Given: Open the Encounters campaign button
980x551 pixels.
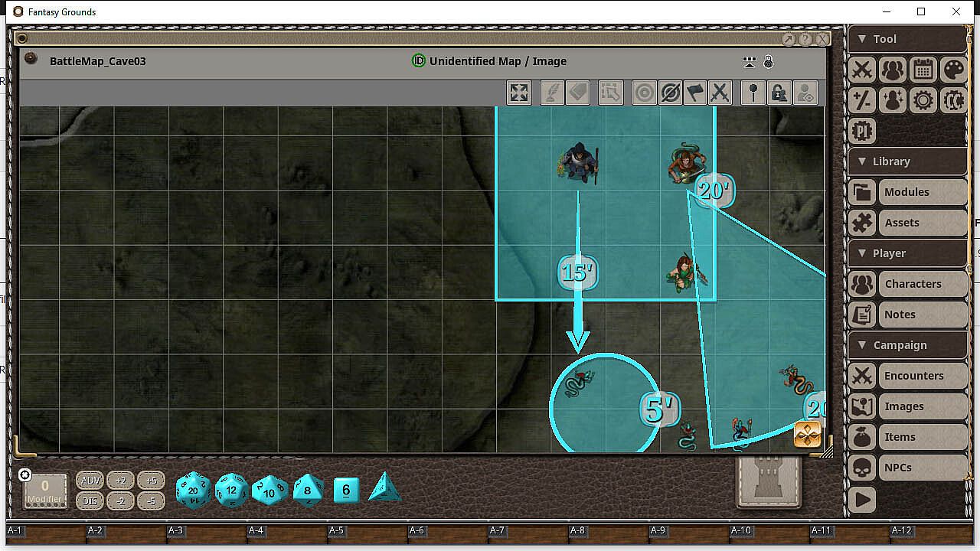Looking at the screenshot, I should (x=922, y=376).
